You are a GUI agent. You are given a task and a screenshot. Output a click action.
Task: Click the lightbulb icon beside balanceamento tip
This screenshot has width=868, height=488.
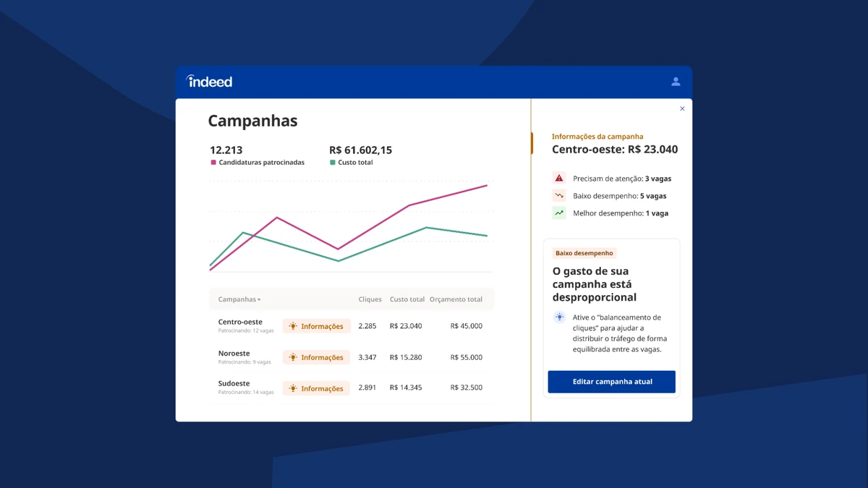[559, 317]
